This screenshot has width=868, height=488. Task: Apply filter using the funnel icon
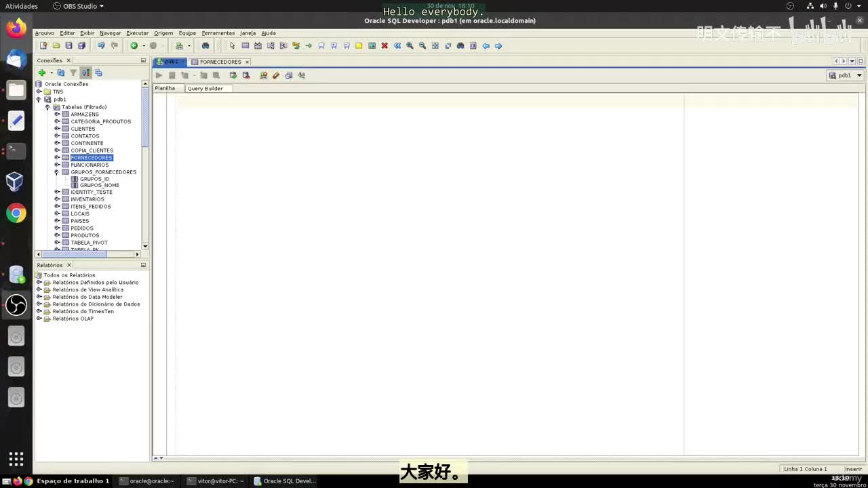(x=73, y=73)
